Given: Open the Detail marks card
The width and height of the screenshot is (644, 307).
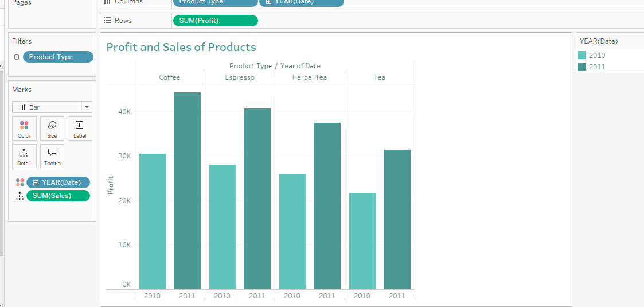Looking at the screenshot, I should [x=24, y=156].
